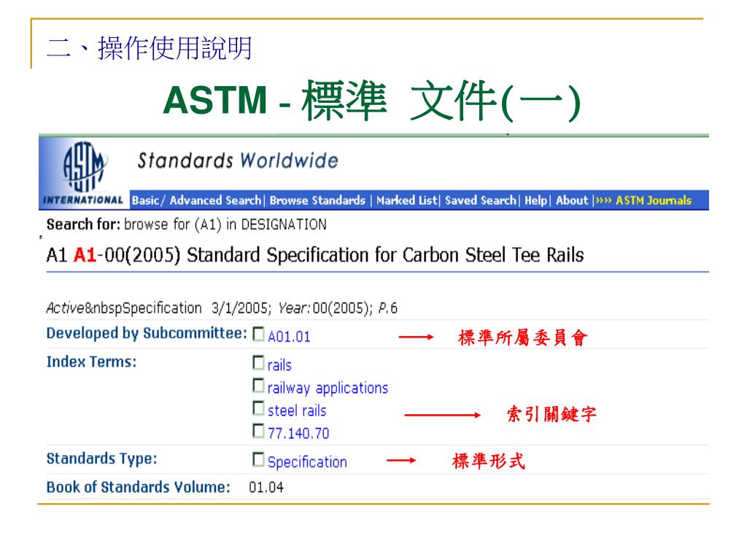Click the date 3/1/2005 text

(241, 308)
